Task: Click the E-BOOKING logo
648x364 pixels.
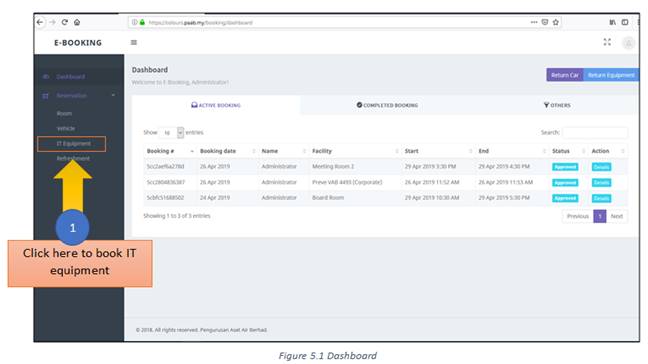Action: tap(78, 43)
